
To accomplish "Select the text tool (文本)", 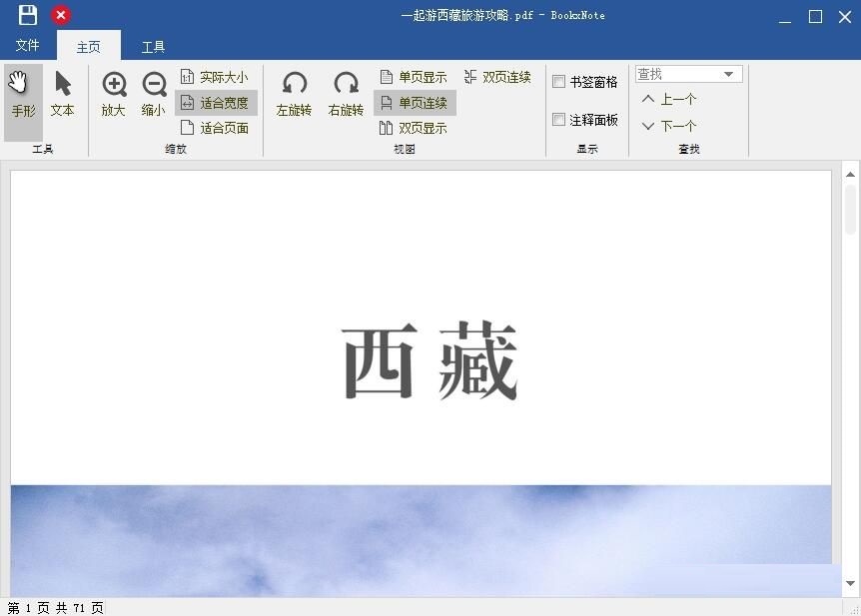I will coord(62,94).
